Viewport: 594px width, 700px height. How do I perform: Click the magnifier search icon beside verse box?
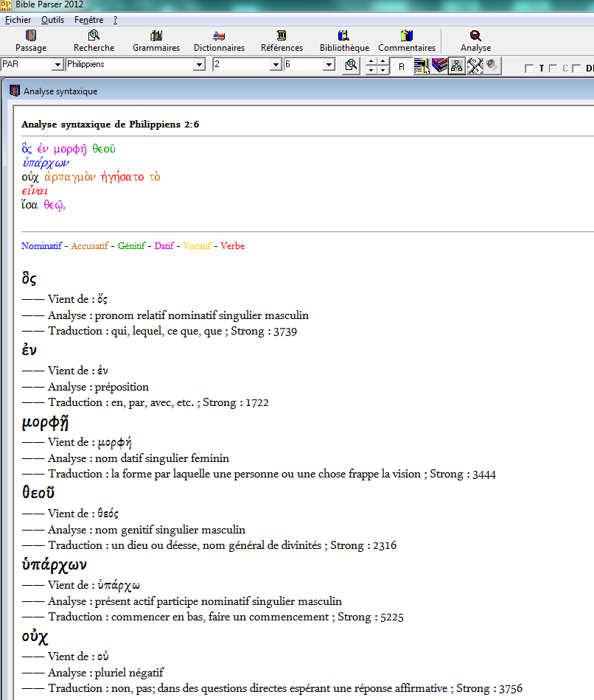[x=352, y=65]
